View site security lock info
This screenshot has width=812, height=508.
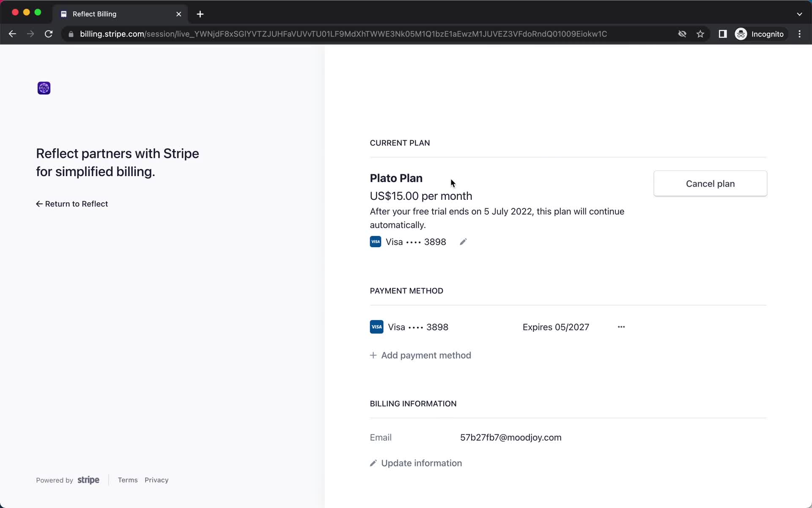[x=71, y=34]
